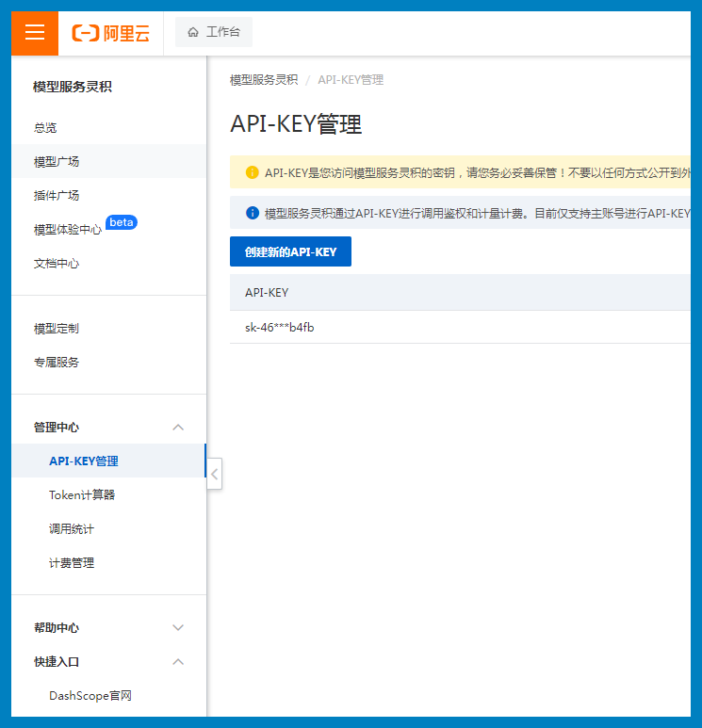
Task: Go to 模型广场 in the sidebar
Action: point(57,162)
